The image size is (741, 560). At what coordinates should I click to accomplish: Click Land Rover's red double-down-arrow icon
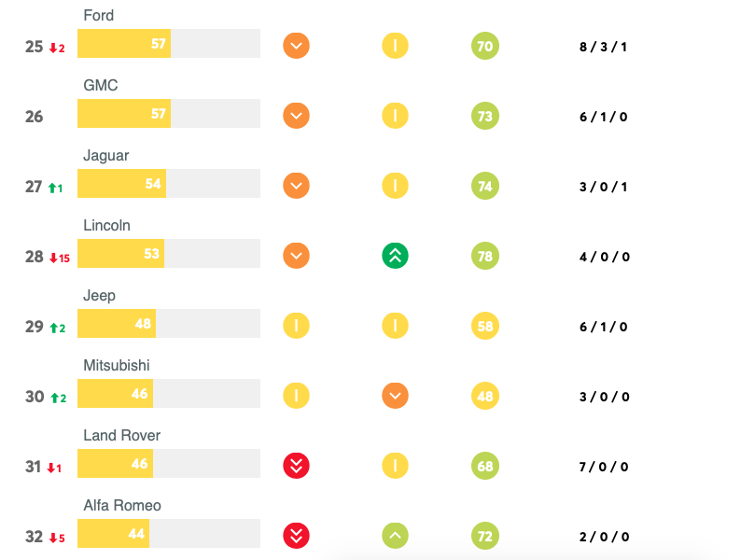pyautogui.click(x=296, y=466)
